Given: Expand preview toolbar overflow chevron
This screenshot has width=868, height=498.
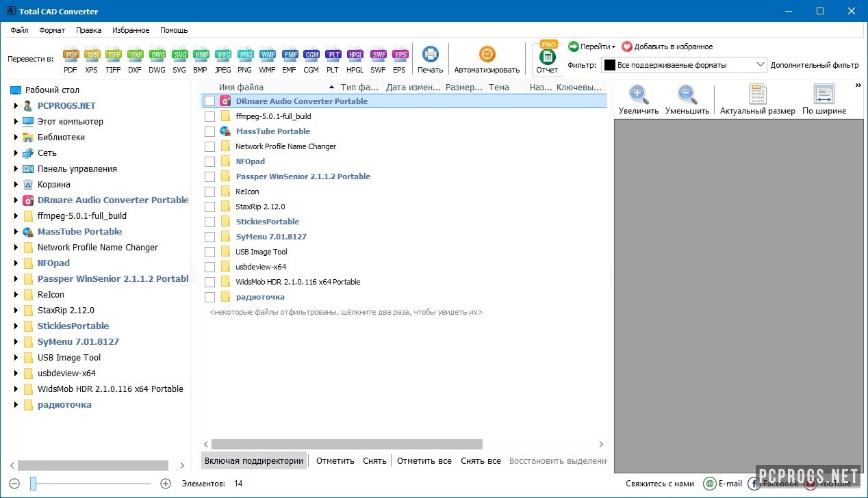Looking at the screenshot, I should point(858,86).
